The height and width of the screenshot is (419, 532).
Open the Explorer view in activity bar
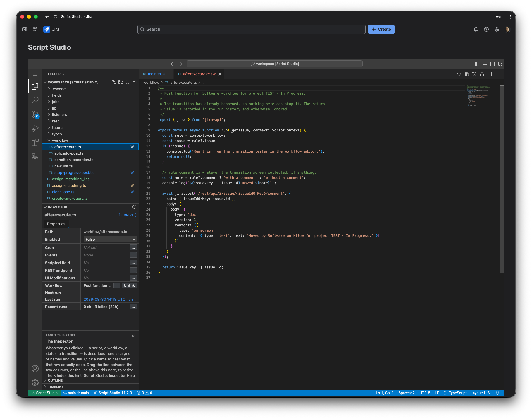tap(35, 86)
